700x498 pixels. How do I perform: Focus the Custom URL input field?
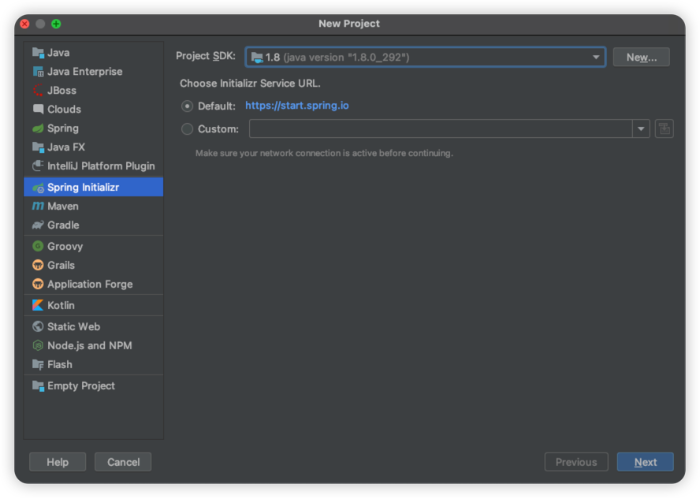tap(441, 129)
